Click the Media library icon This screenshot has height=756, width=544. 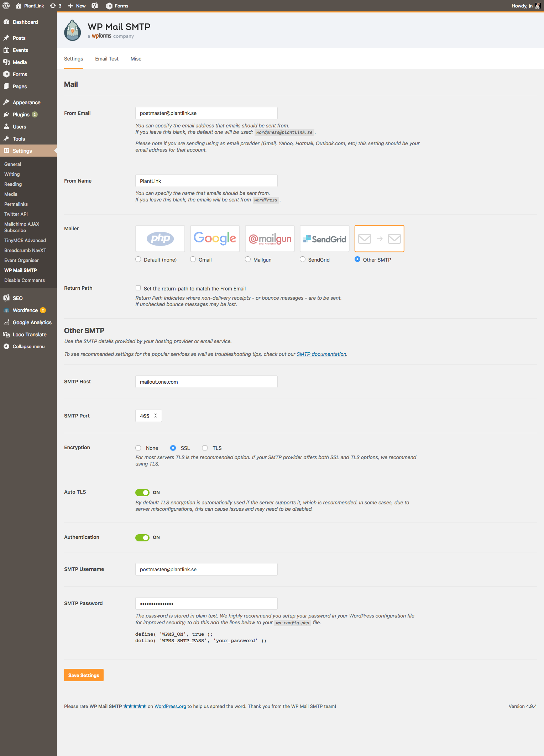click(x=6, y=62)
